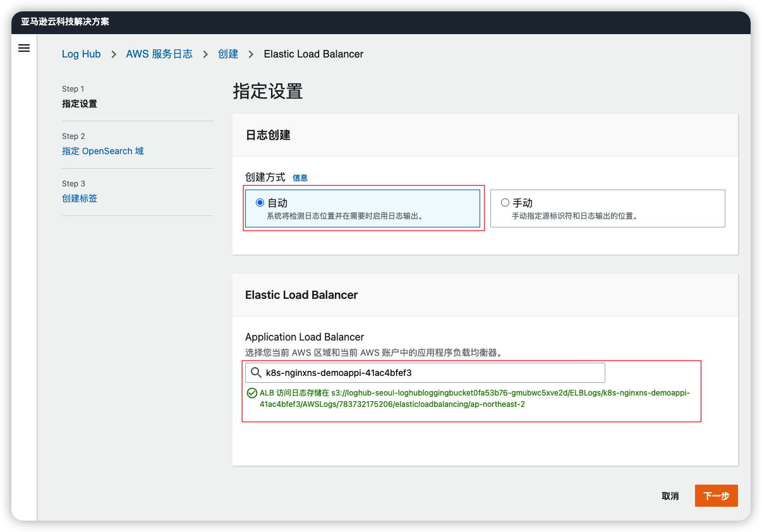This screenshot has width=762, height=532.
Task: Click the 选择您当前 AWS 区域 helper text
Action: pyautogui.click(x=373, y=353)
